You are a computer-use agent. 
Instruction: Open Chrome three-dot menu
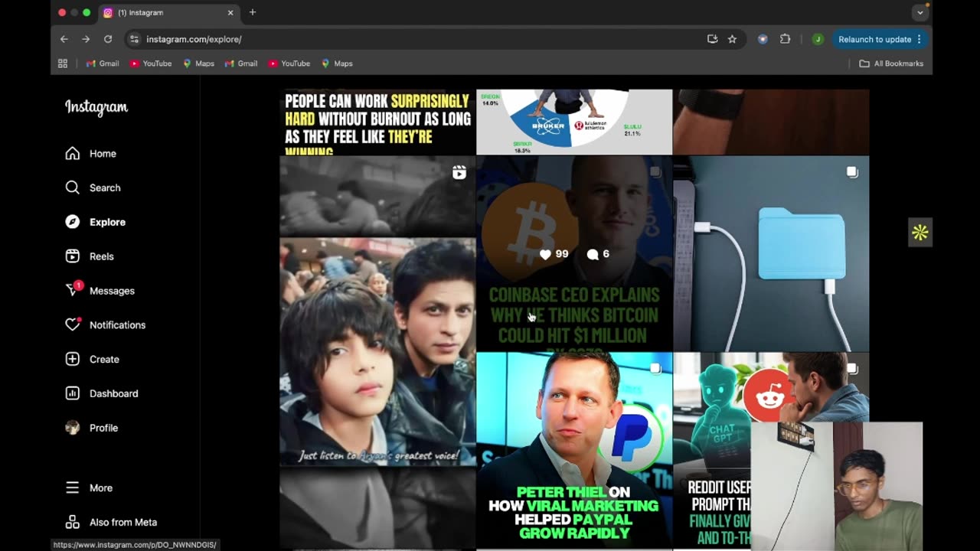[x=919, y=39]
